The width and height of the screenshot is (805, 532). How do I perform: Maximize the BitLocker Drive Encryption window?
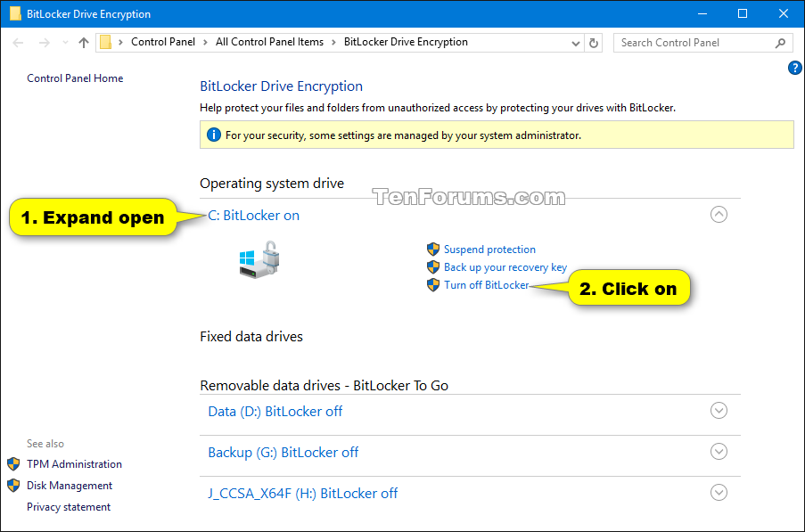click(743, 14)
